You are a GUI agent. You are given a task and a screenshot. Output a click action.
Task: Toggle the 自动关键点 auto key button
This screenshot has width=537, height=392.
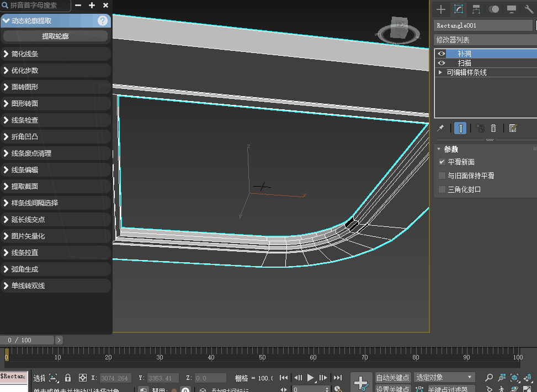(x=392, y=378)
